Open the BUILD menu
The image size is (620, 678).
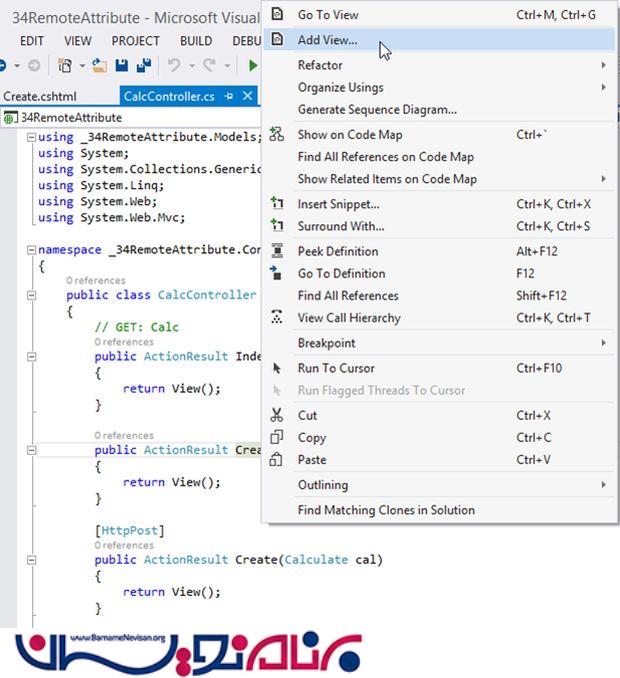(196, 41)
